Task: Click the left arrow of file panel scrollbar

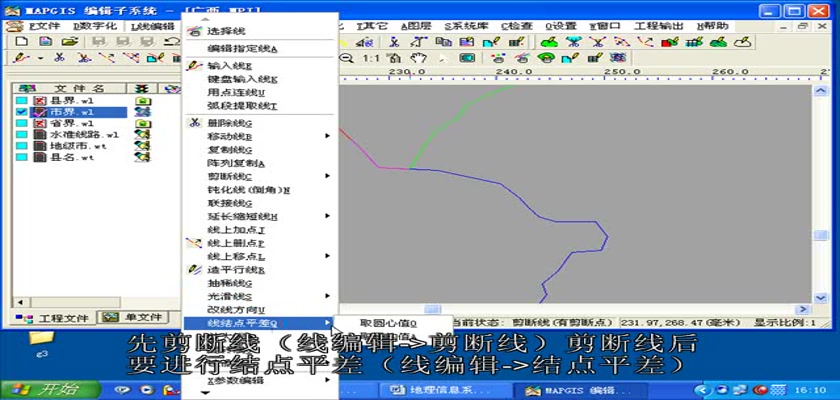Action: pyautogui.click(x=20, y=302)
